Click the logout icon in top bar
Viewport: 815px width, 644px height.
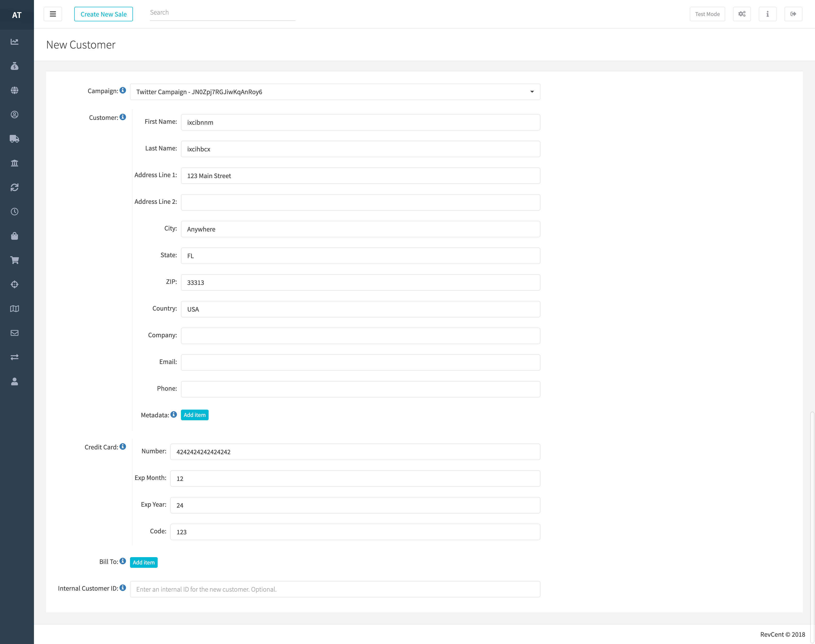point(793,14)
